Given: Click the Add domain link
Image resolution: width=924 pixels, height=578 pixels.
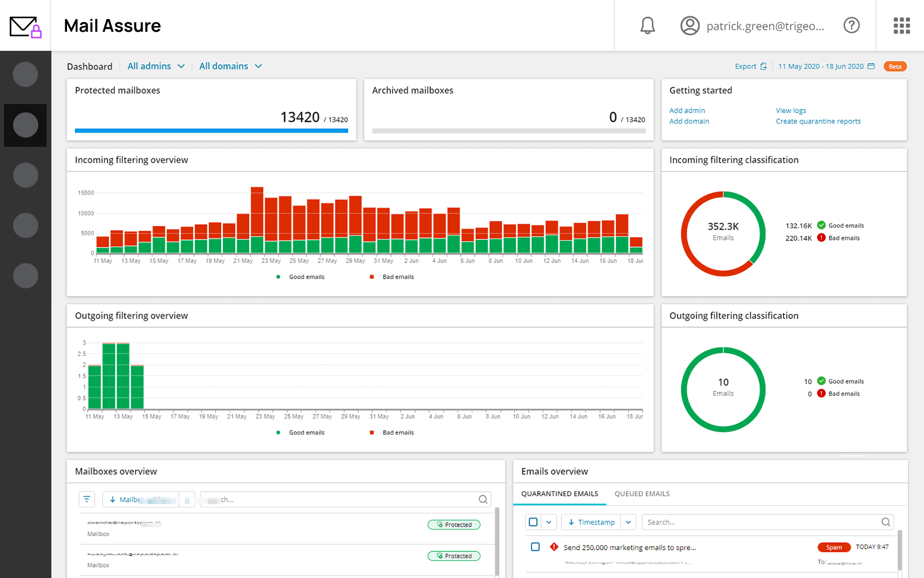Looking at the screenshot, I should pyautogui.click(x=689, y=121).
